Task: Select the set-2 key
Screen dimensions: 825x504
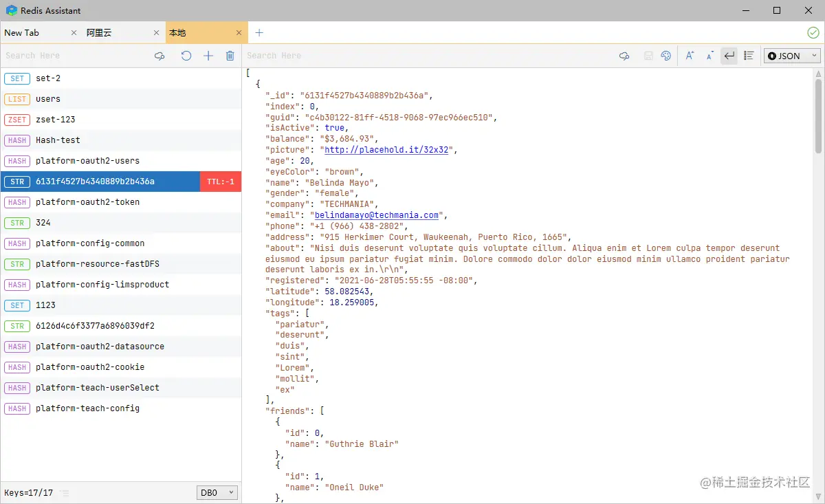Action: coord(120,78)
